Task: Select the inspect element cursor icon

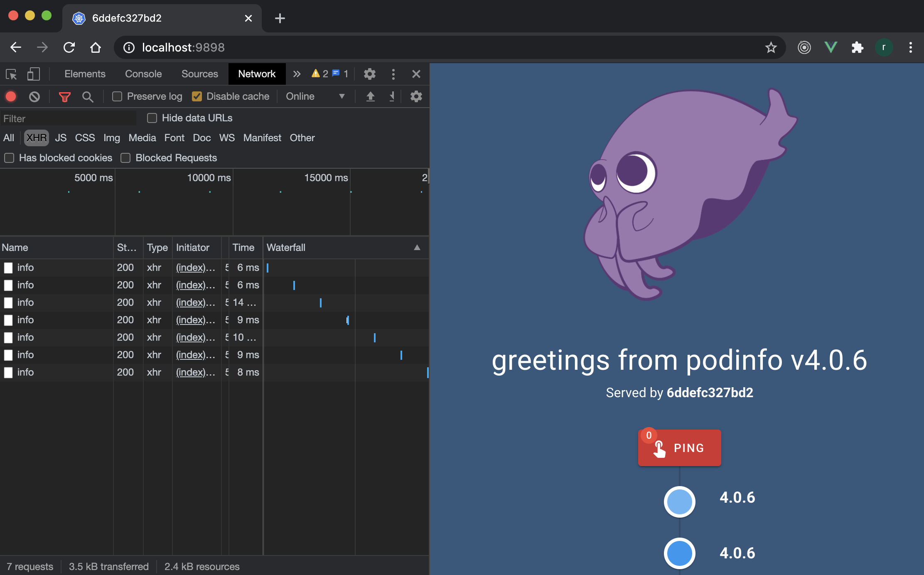Action: (11, 74)
